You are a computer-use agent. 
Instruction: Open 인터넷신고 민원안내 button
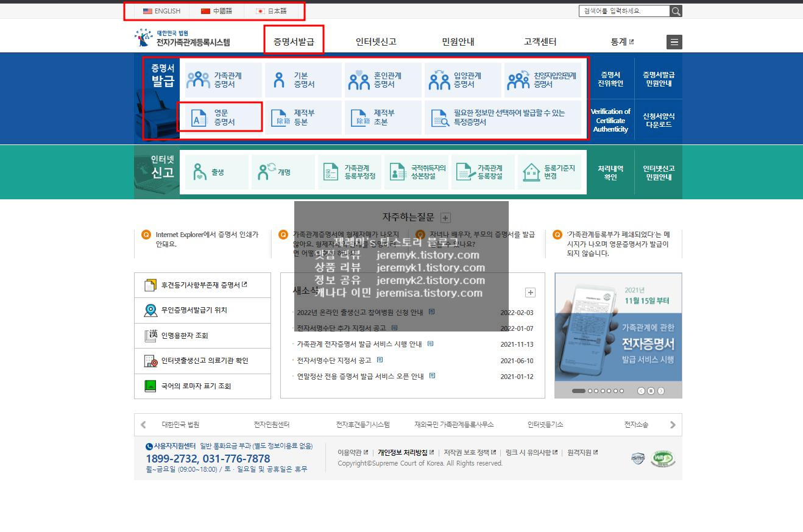(659, 172)
